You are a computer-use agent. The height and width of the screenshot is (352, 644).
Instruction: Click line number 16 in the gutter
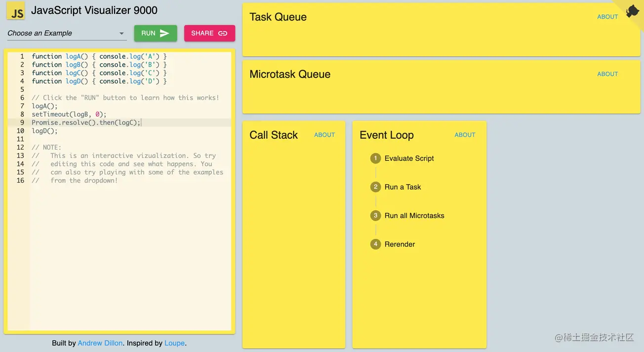point(20,181)
